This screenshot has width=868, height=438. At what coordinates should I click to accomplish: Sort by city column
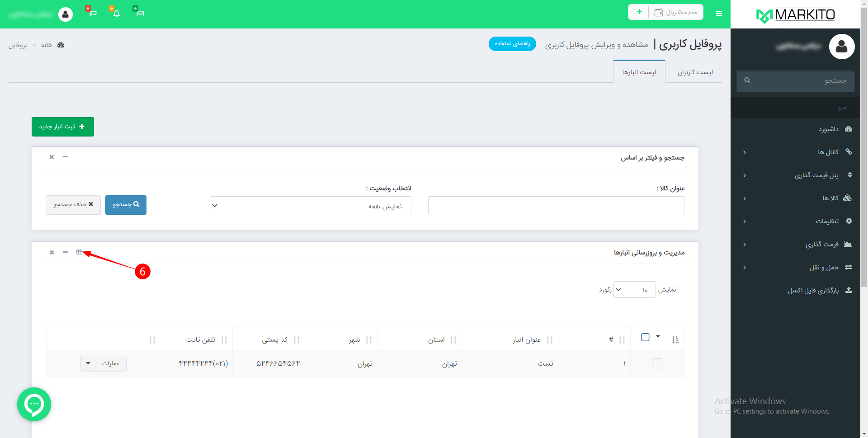point(368,340)
